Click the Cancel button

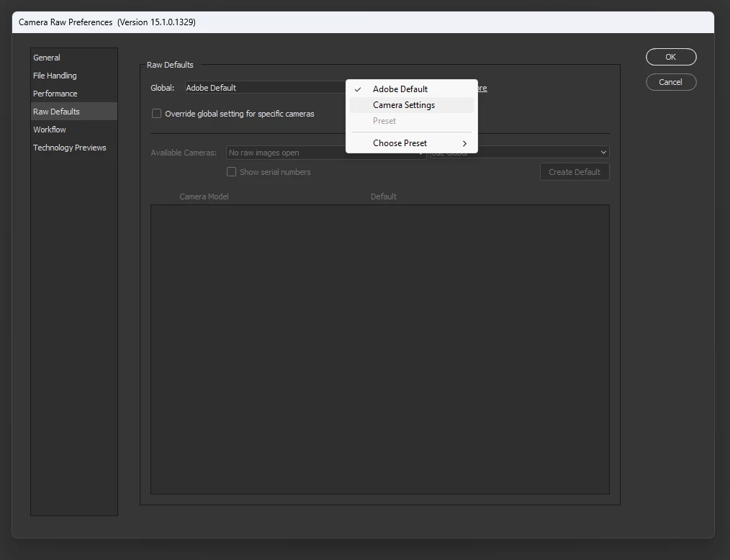click(x=671, y=82)
